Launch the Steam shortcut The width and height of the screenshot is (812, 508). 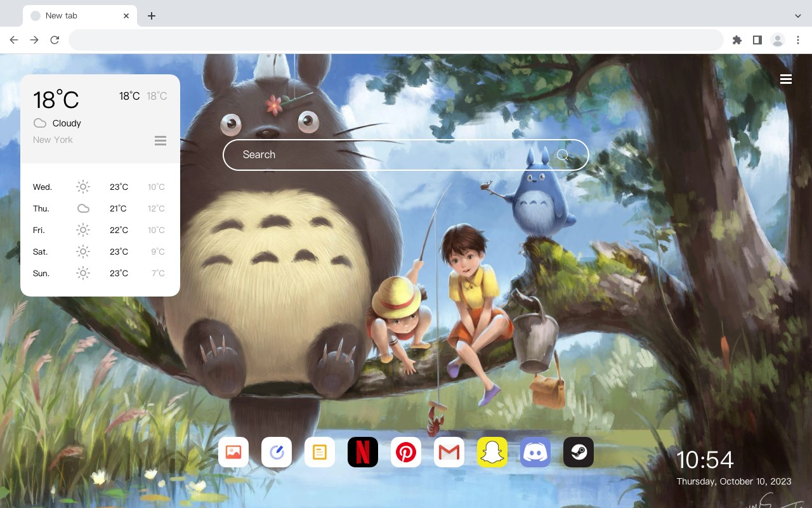579,452
